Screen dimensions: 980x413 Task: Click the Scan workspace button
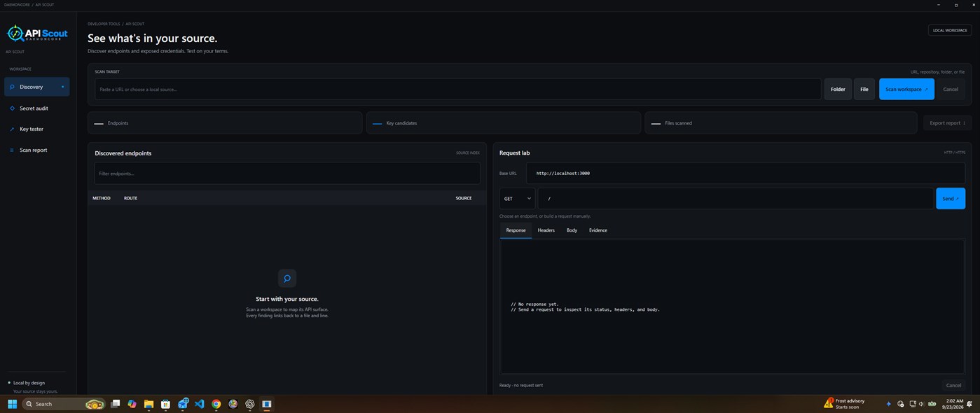pyautogui.click(x=906, y=89)
